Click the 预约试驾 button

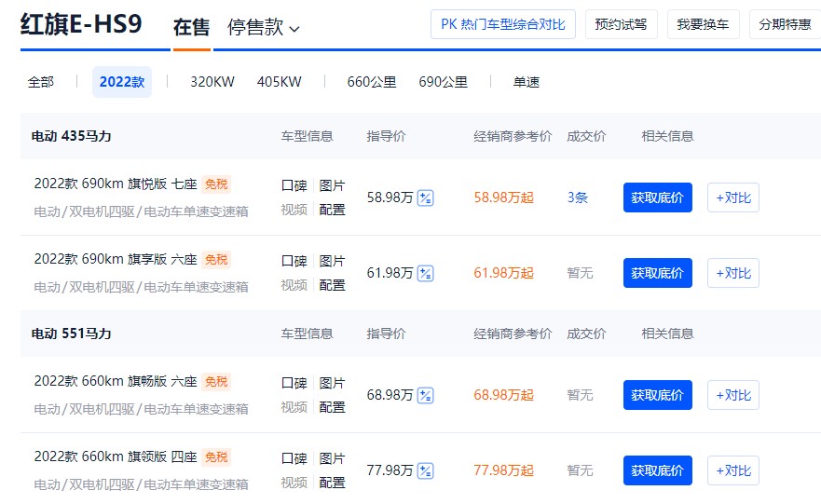[x=621, y=24]
